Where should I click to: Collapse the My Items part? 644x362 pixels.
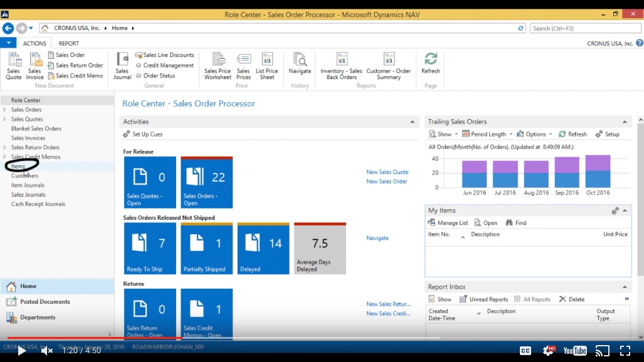625,210
